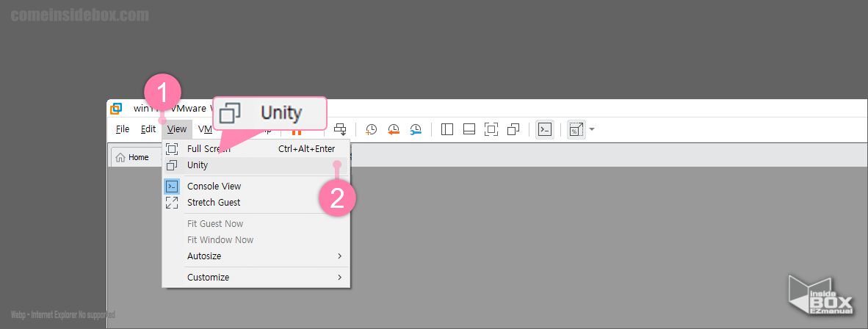Click the Full Screen menu icon
This screenshot has height=329, width=868.
(172, 148)
